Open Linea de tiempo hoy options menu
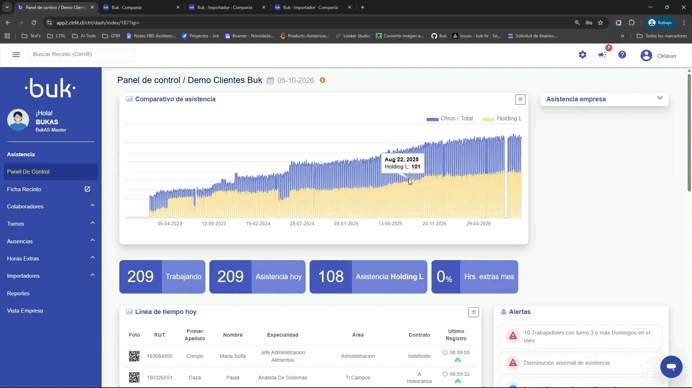This screenshot has width=692, height=388. coord(473,312)
